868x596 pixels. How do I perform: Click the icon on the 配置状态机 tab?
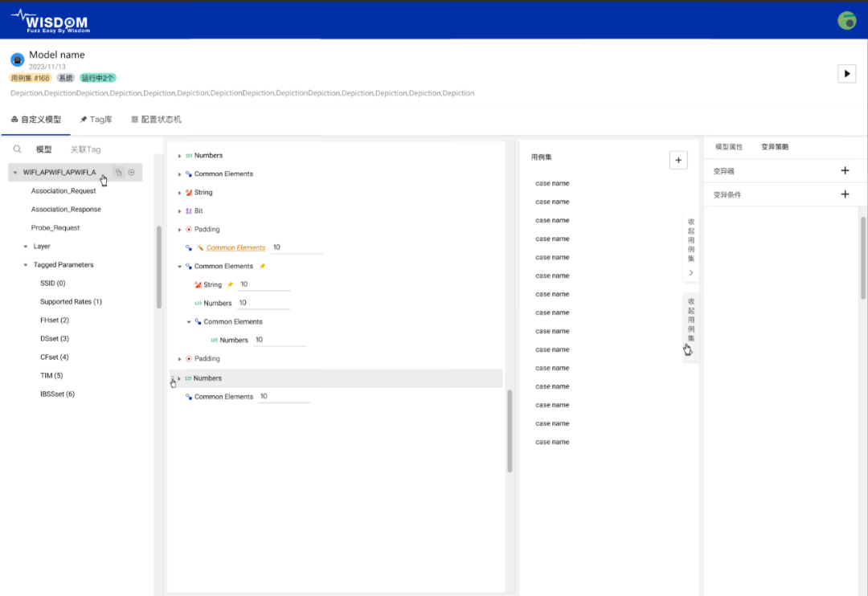click(x=134, y=119)
